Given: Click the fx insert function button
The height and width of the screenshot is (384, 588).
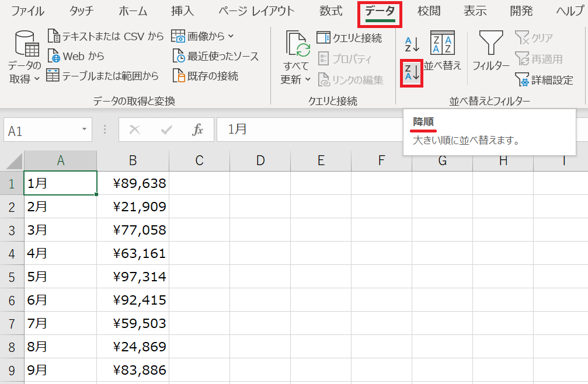Looking at the screenshot, I should tap(198, 130).
